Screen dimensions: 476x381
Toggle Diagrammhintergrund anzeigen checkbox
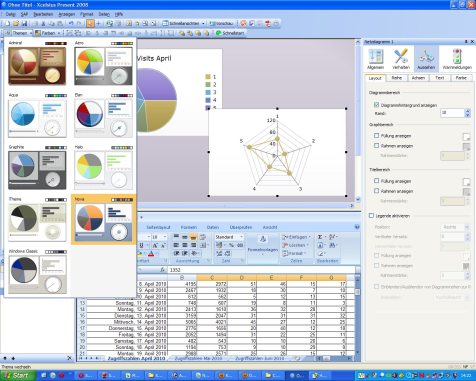click(376, 105)
